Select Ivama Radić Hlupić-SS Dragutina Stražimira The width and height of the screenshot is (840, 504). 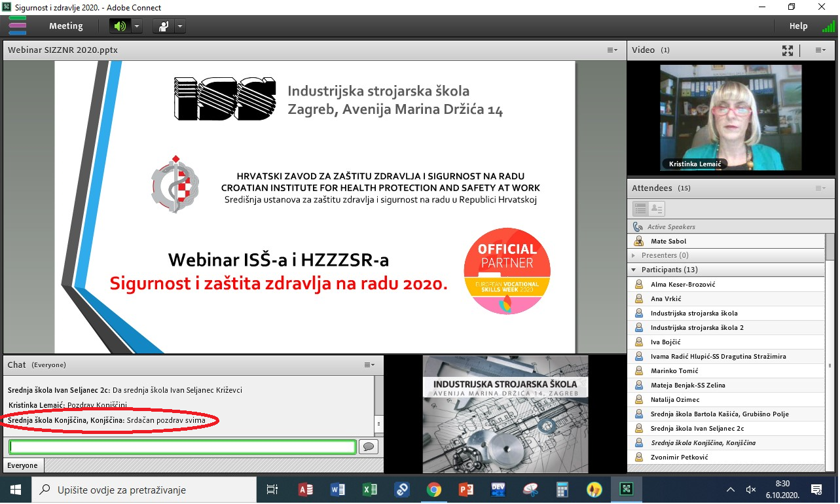pyautogui.click(x=726, y=357)
